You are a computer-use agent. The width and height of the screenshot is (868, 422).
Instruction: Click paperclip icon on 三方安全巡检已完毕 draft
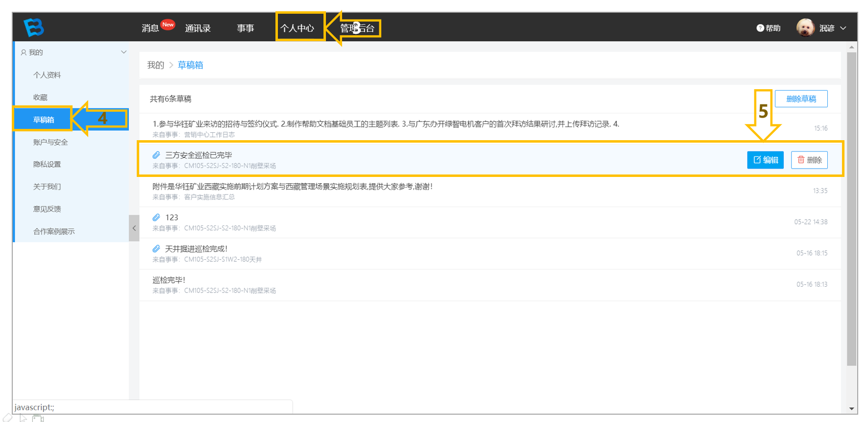(156, 155)
